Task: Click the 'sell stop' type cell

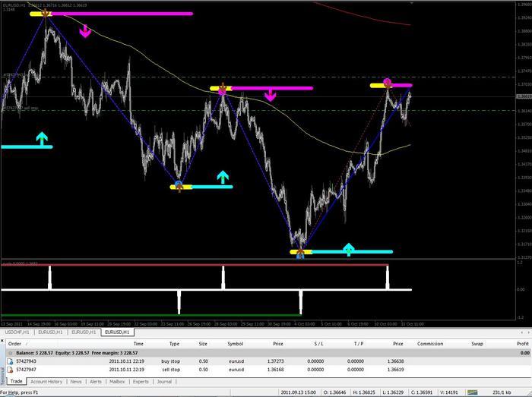Action: tap(171, 370)
